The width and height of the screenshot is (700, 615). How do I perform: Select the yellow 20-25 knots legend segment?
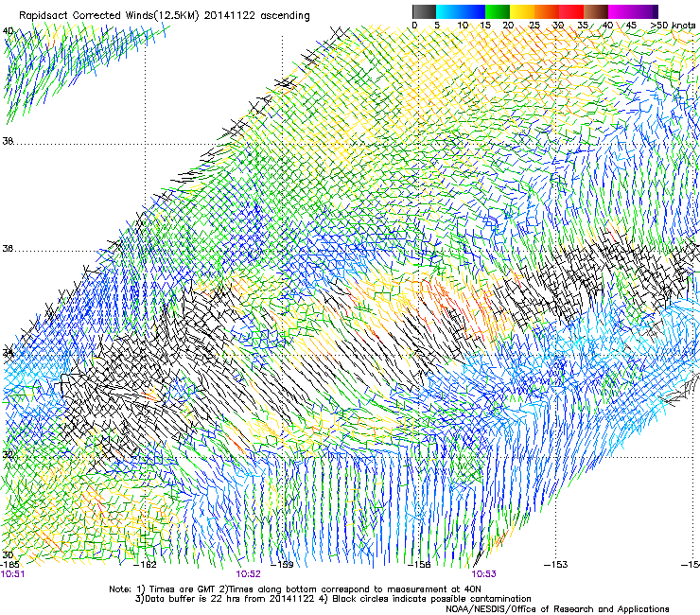pyautogui.click(x=522, y=11)
